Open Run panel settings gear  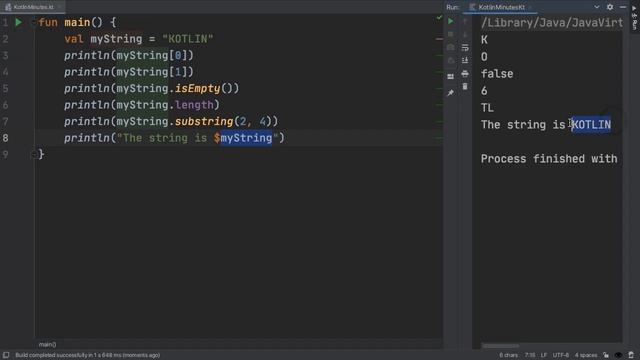610,7
